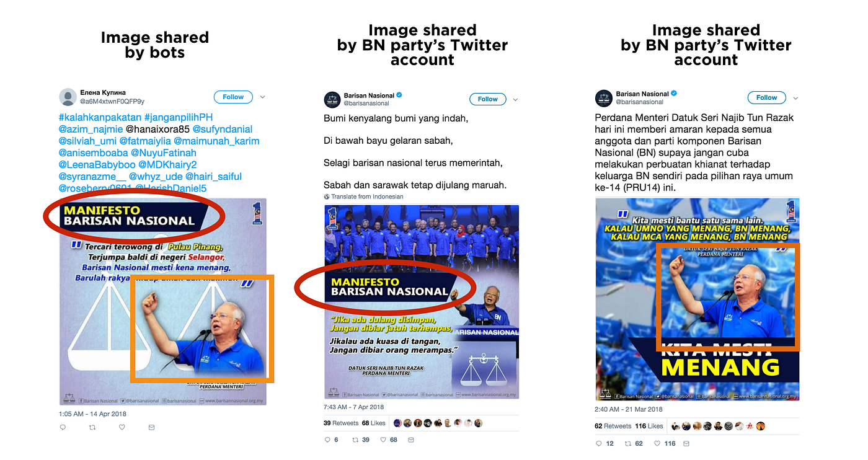Open chevron menu on the right tweet

coord(795,98)
